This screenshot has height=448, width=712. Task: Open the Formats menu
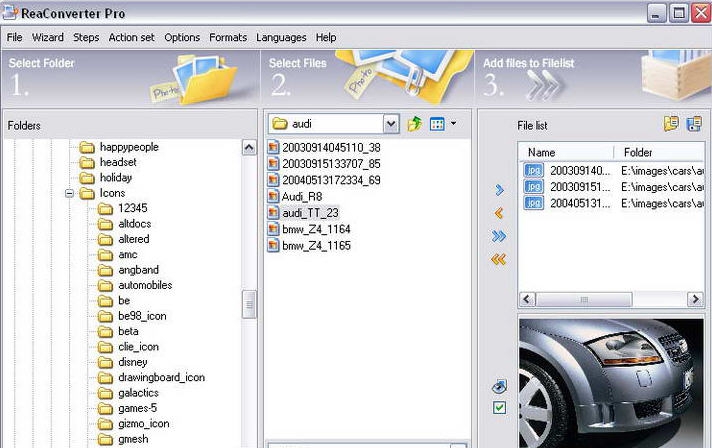tap(228, 37)
